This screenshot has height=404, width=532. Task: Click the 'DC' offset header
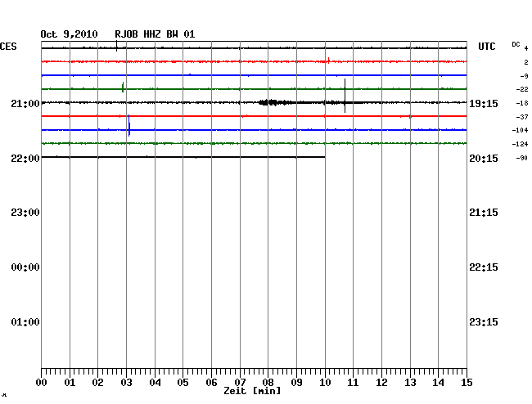pyautogui.click(x=516, y=44)
